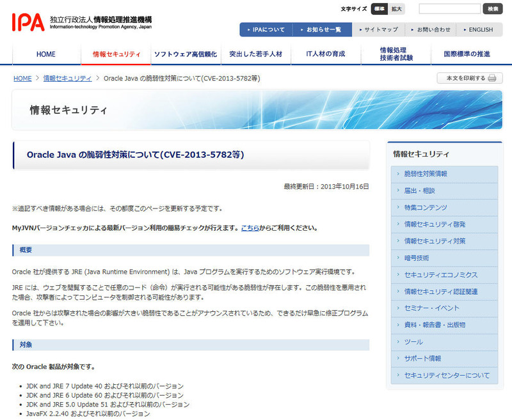Image resolution: width=512 pixels, height=420 pixels.
Task: Open 暗号技術 in the sidebar
Action: click(417, 258)
